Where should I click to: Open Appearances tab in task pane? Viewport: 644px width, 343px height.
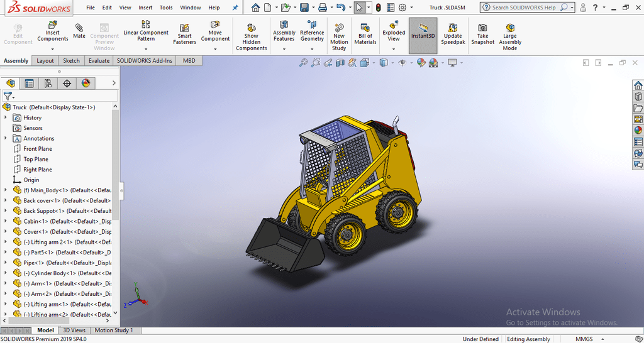638,130
